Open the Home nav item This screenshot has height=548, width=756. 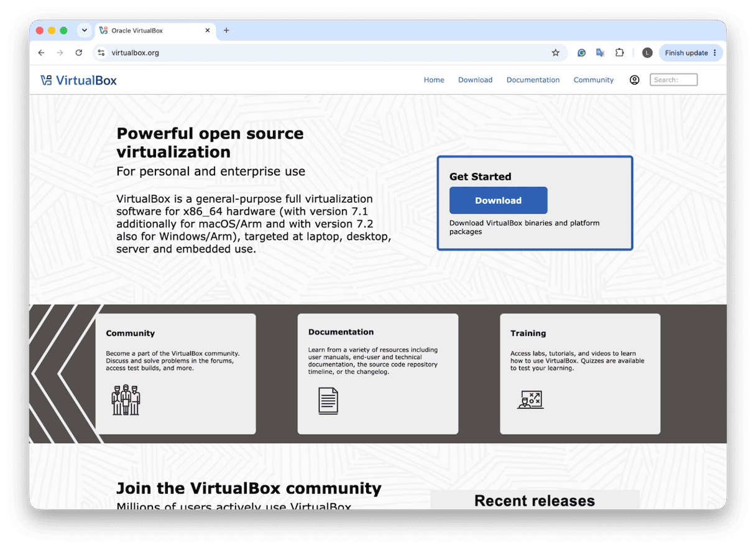point(434,80)
